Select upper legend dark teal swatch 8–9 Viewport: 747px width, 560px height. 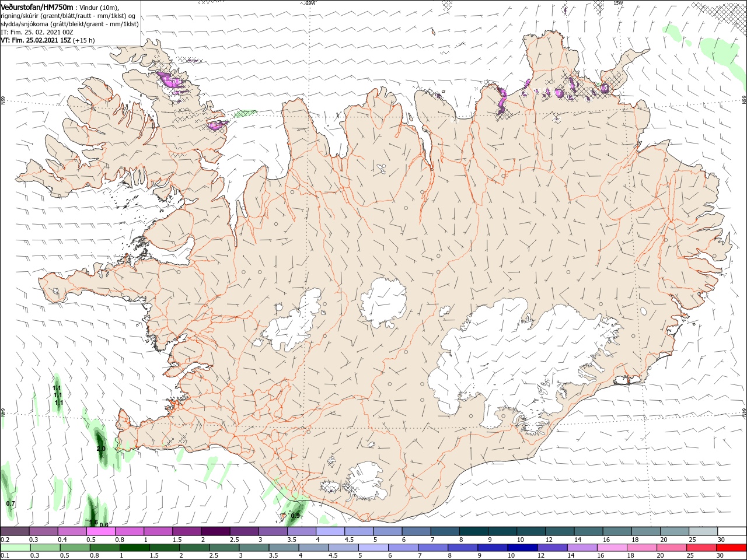tap(473, 531)
